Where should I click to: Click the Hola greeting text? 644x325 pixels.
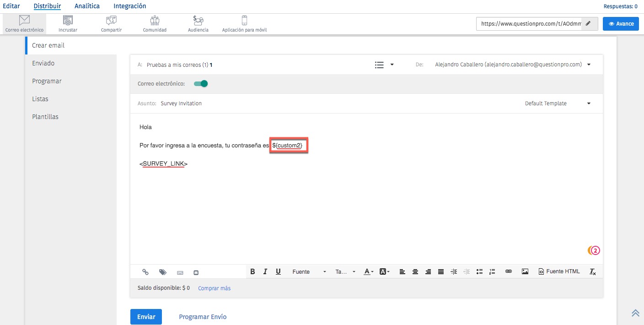[145, 127]
